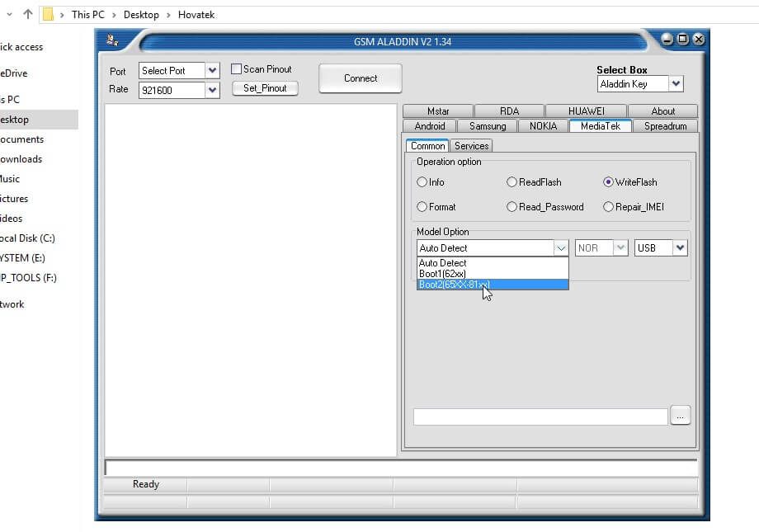
Task: Open the Rate 921600 dropdown
Action: click(x=212, y=90)
